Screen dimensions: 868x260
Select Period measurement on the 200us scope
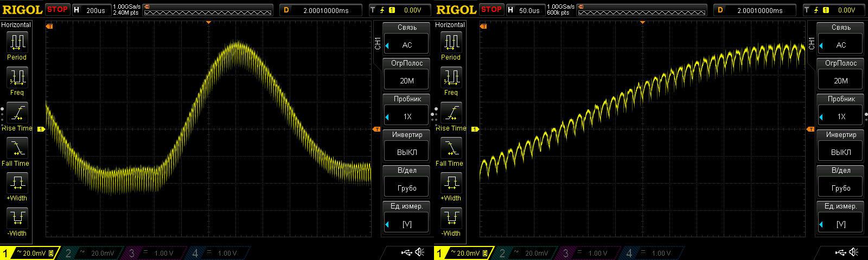point(17,45)
